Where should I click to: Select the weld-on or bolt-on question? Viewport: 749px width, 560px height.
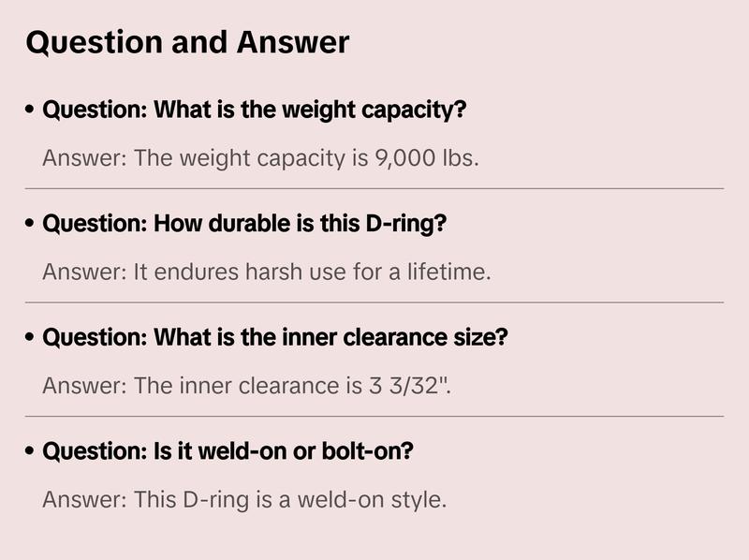tap(228, 451)
